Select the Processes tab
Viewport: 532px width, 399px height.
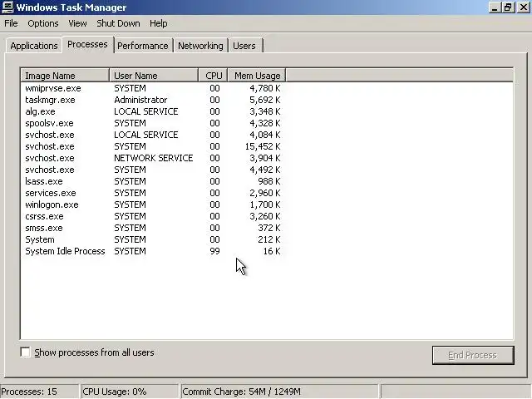pyautogui.click(x=87, y=44)
